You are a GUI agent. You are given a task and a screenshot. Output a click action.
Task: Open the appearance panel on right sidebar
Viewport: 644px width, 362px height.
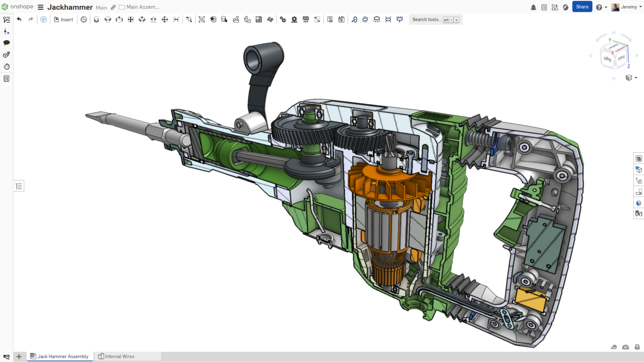point(639,203)
